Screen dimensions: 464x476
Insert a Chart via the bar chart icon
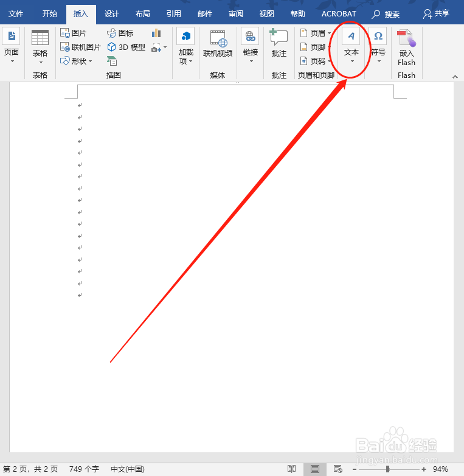156,33
